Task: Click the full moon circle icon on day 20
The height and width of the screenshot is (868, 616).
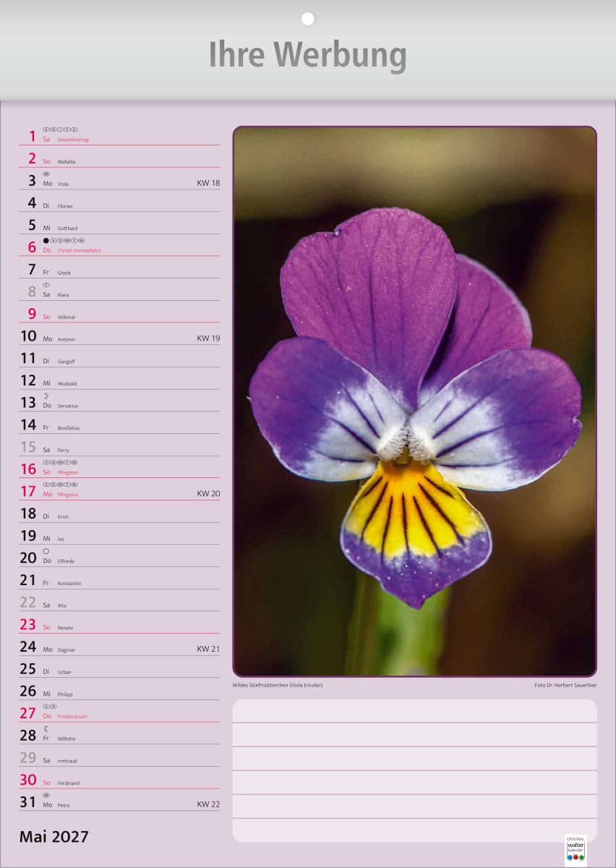Action: (46, 551)
